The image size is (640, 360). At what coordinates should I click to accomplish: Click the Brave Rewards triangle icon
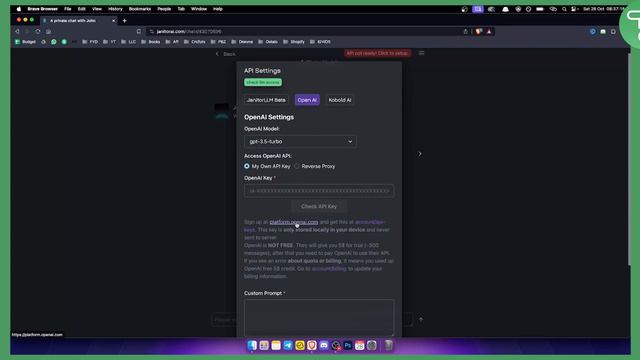coord(489,31)
